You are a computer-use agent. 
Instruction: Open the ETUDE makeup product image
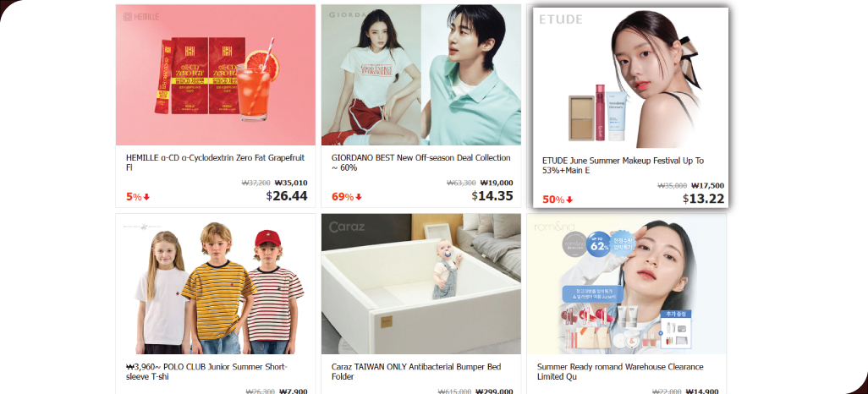click(630, 78)
